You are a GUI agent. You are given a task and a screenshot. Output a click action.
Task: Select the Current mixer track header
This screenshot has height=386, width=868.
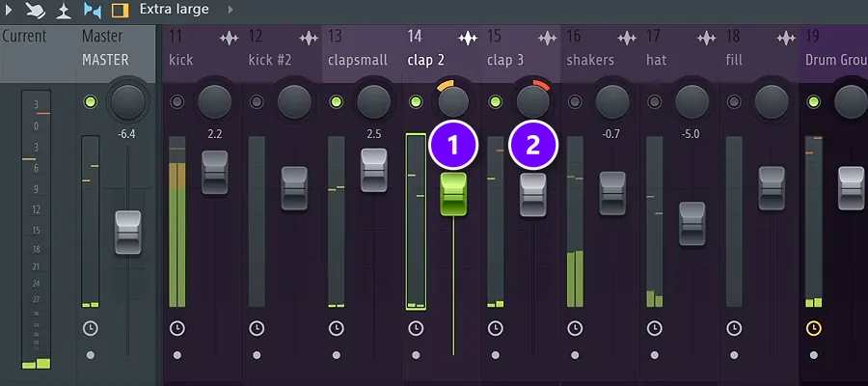[x=38, y=54]
